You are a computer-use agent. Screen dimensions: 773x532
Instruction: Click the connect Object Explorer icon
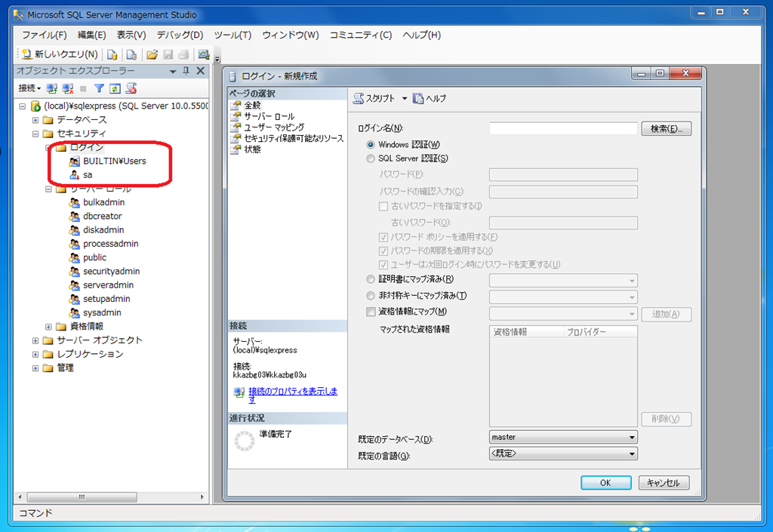pos(52,89)
